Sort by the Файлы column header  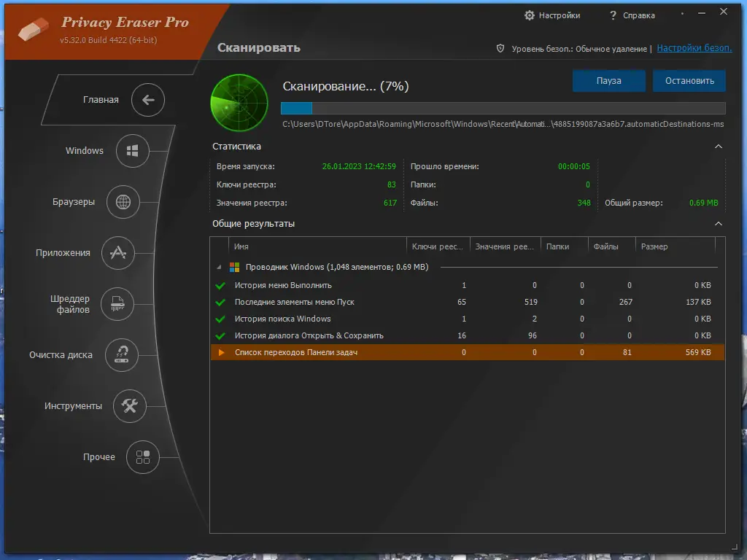(x=612, y=246)
